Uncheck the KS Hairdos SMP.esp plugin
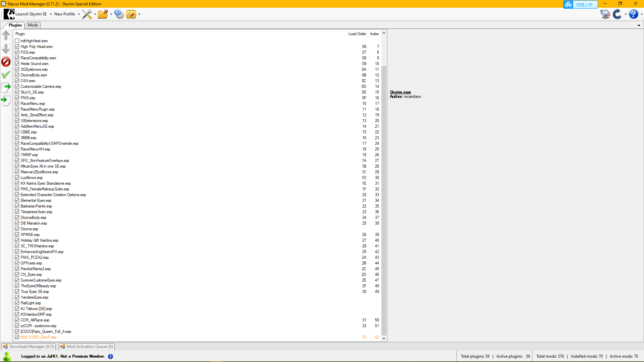The width and height of the screenshot is (644, 362). [x=17, y=314]
